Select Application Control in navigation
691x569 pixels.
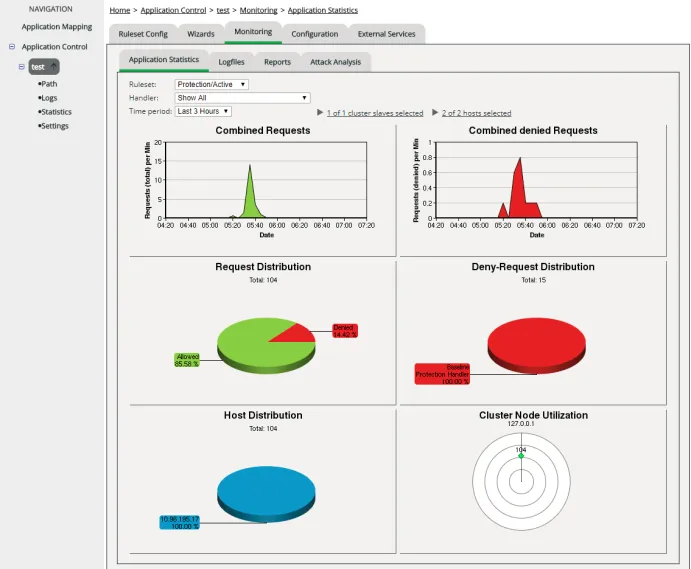[x=55, y=47]
